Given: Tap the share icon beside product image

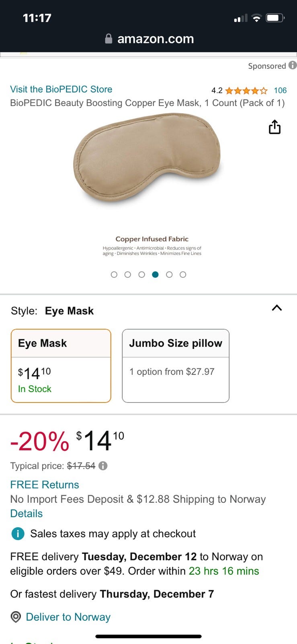Looking at the screenshot, I should pyautogui.click(x=274, y=127).
